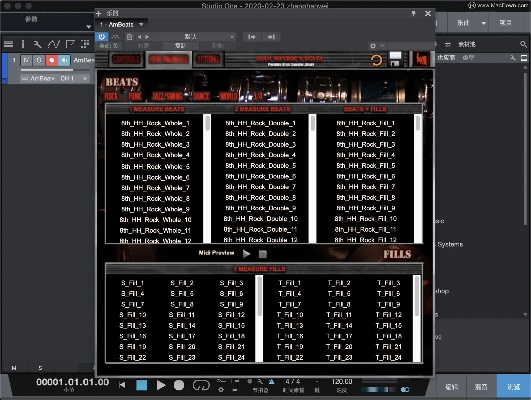Select 8th_HH_Rock_Whole_1 beat
The height and width of the screenshot is (400, 531).
[155, 123]
